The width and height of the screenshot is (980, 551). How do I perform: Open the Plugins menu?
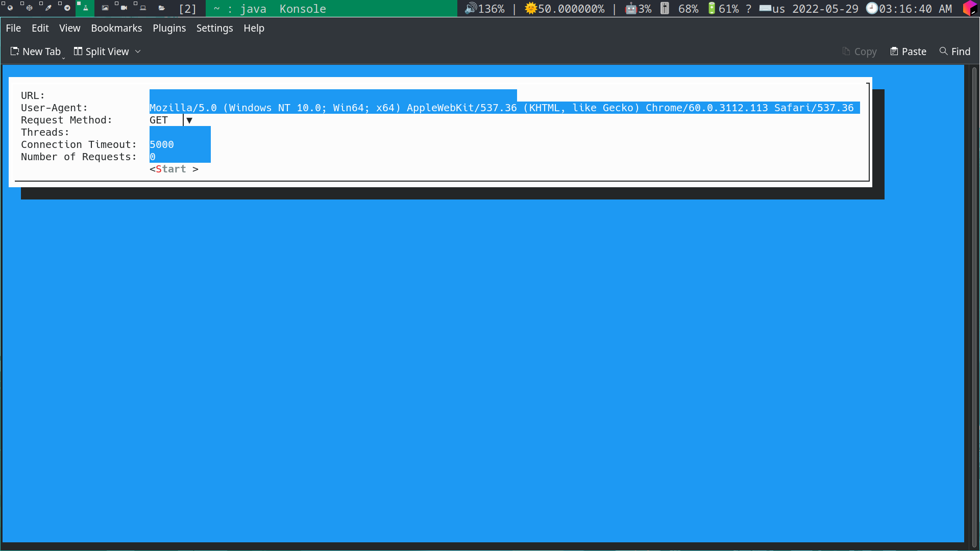tap(169, 28)
